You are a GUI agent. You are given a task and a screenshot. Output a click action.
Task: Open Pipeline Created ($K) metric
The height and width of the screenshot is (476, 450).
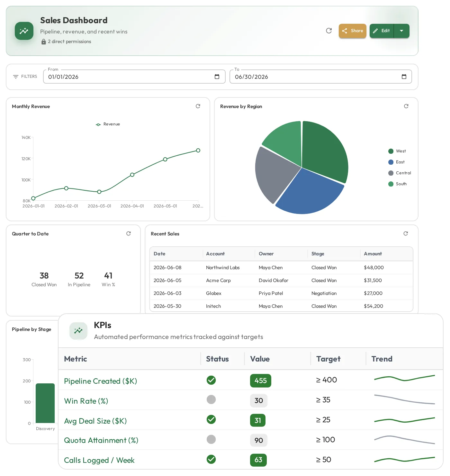[101, 381]
